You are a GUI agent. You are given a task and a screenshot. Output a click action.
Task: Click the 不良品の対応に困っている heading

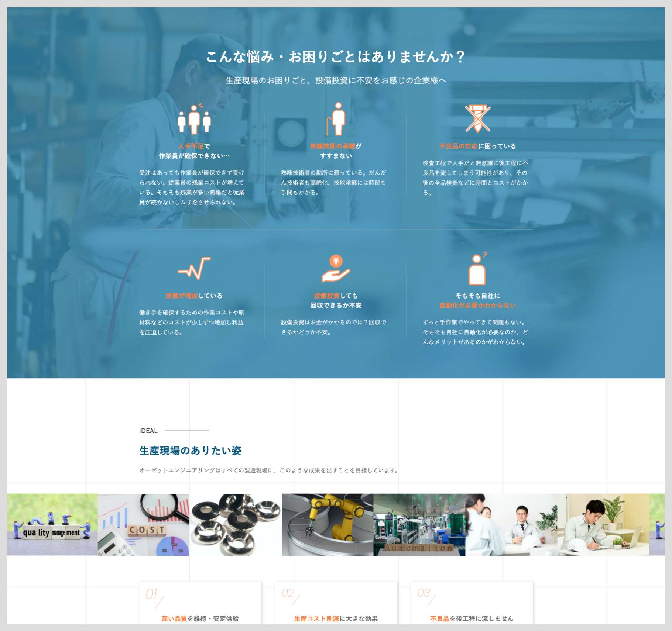coord(477,146)
